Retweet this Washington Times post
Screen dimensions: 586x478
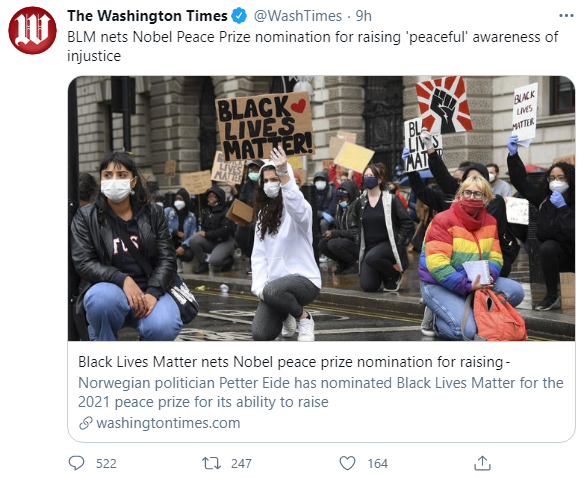pyautogui.click(x=211, y=463)
